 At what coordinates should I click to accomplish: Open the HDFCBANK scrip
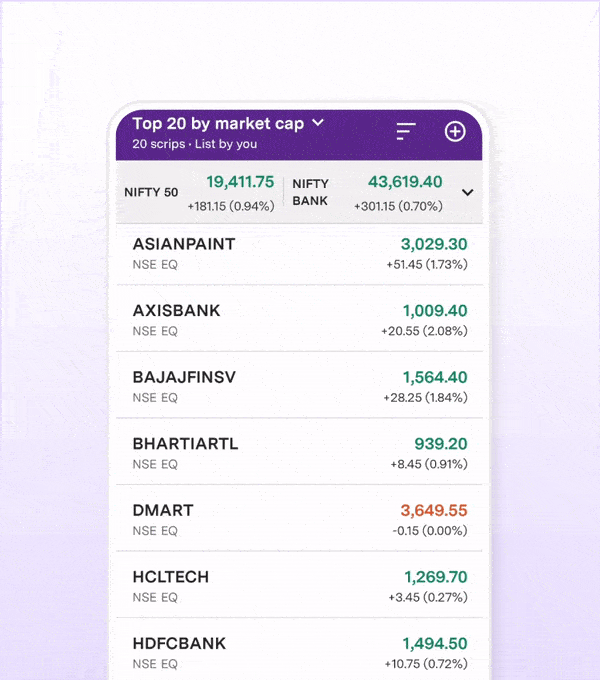coord(299,652)
